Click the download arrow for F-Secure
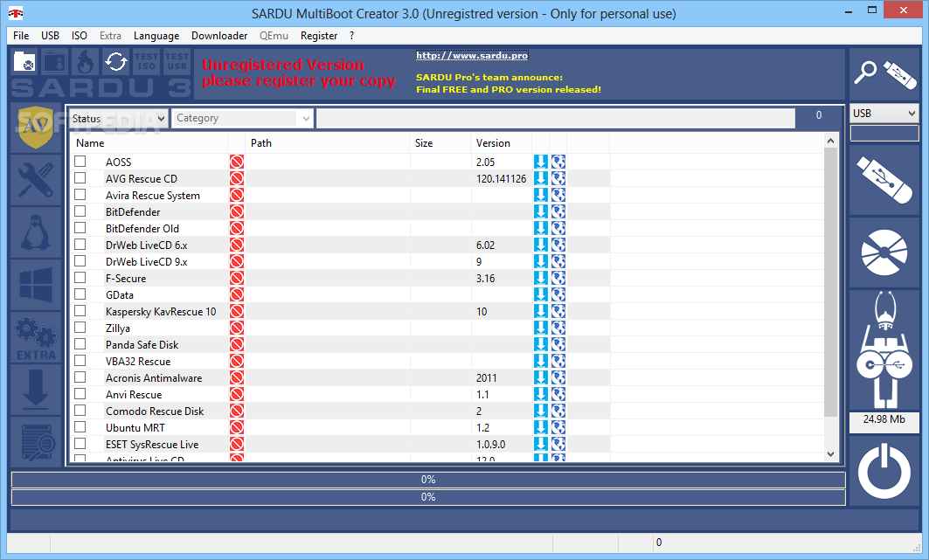The width and height of the screenshot is (929, 560). (x=540, y=278)
